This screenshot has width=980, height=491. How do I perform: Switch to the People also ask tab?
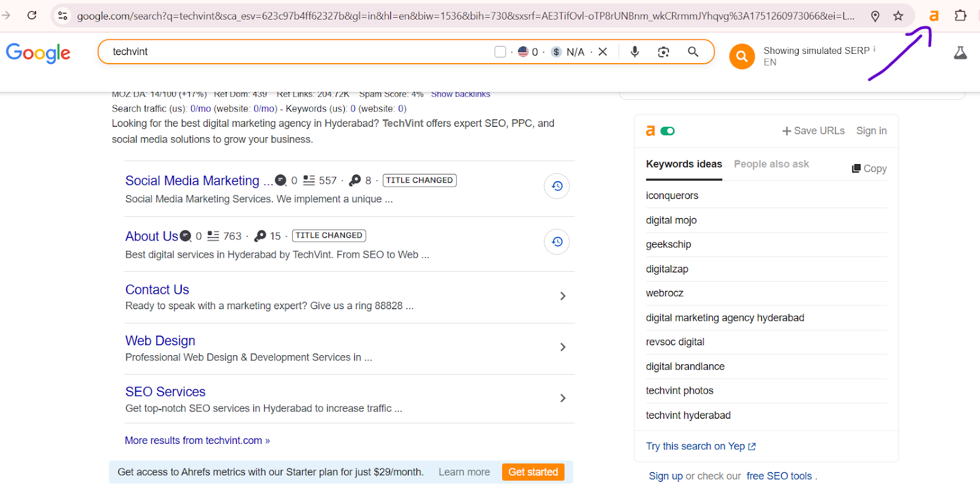click(x=771, y=164)
